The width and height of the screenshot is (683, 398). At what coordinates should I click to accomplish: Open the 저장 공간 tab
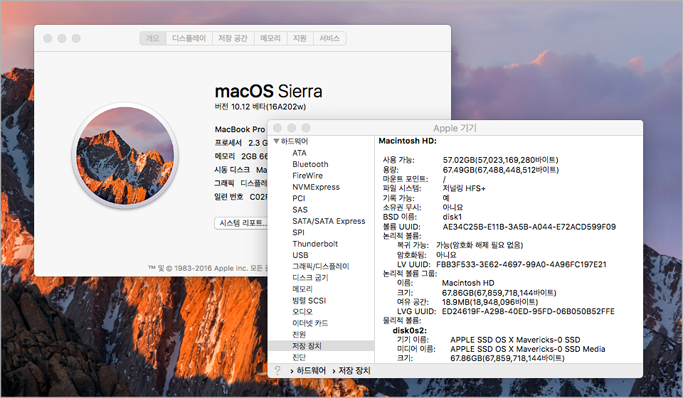(x=233, y=38)
